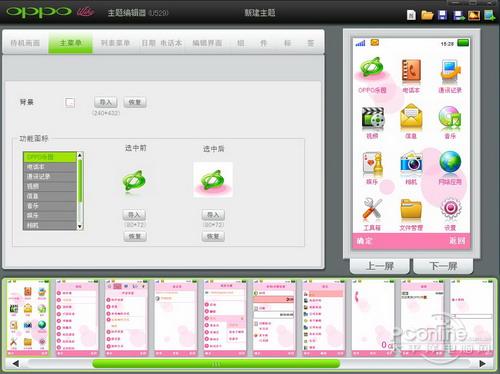Select the 主菜单 tab
Screen dimensions: 500x374
(x=70, y=43)
